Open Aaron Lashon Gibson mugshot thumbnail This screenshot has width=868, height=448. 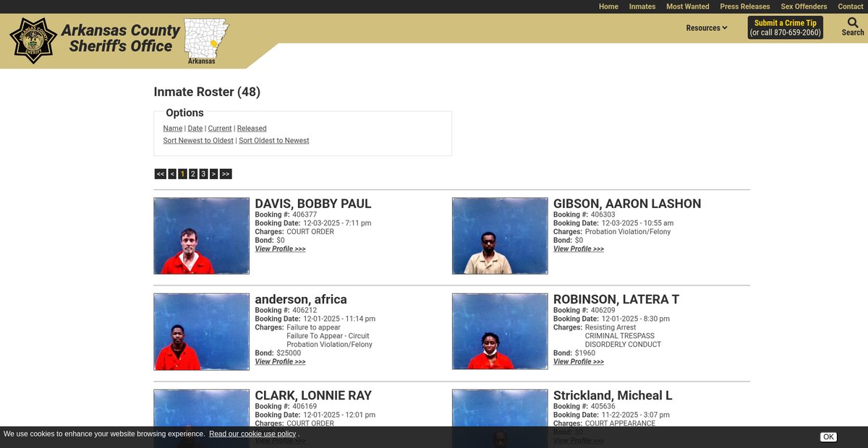click(500, 236)
